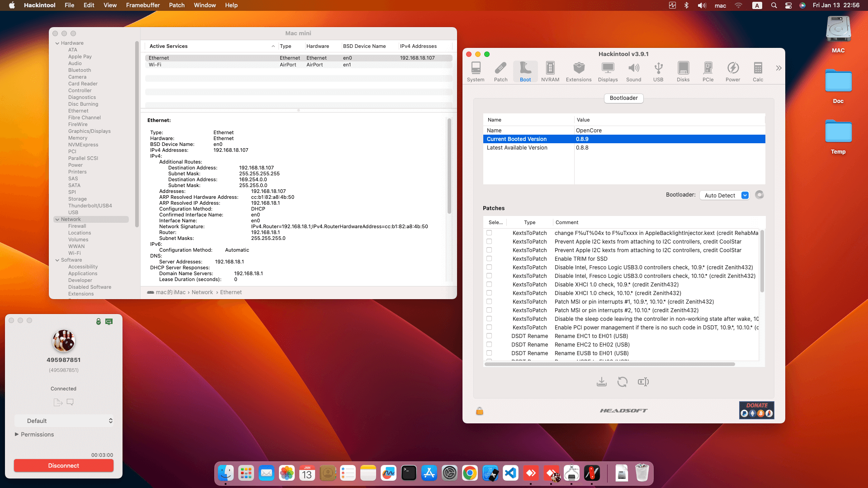868x488 pixels.
Task: Open the Extensions panel
Action: pos(578,71)
